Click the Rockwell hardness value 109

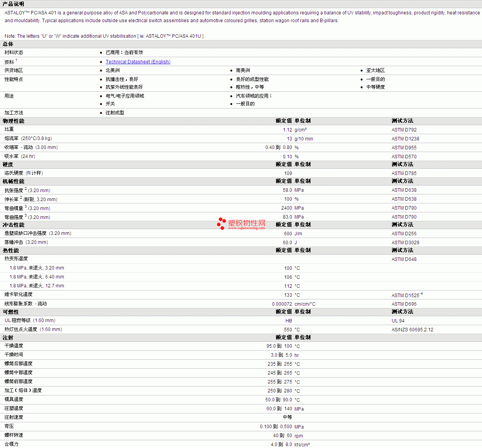pos(288,173)
